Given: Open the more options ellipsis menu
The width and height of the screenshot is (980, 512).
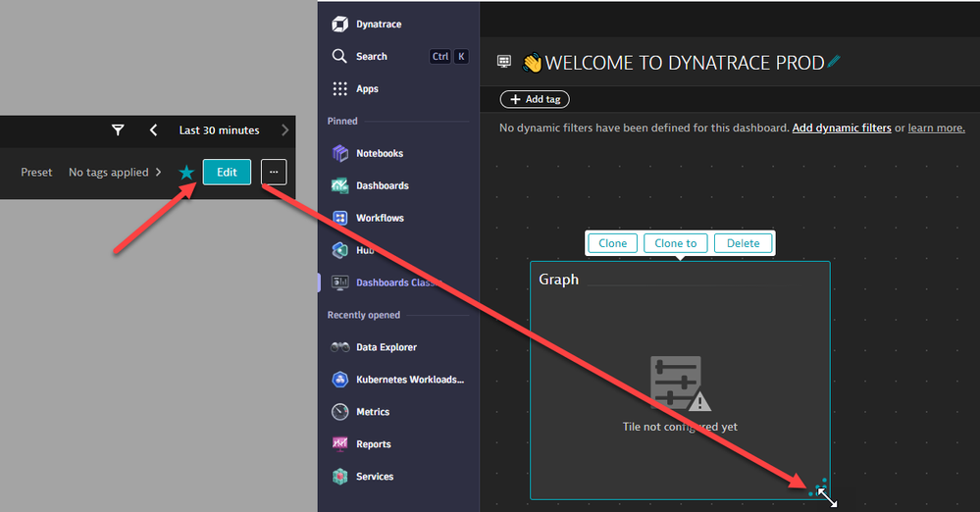Looking at the screenshot, I should (274, 172).
